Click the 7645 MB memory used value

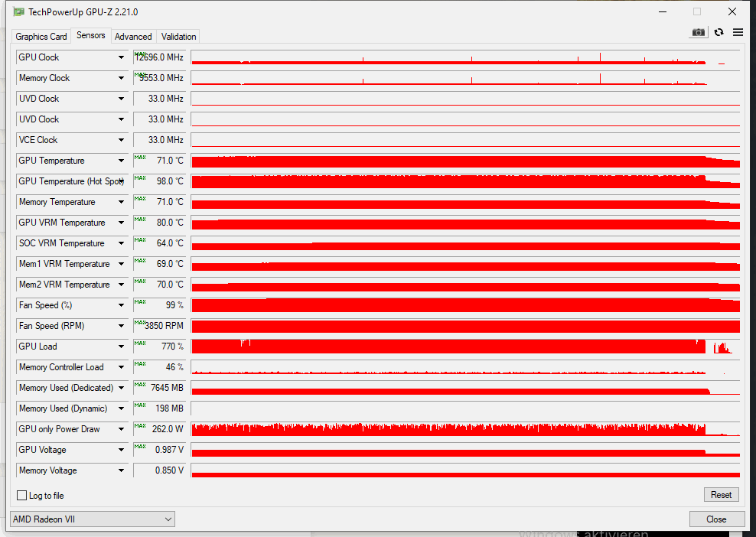point(160,388)
